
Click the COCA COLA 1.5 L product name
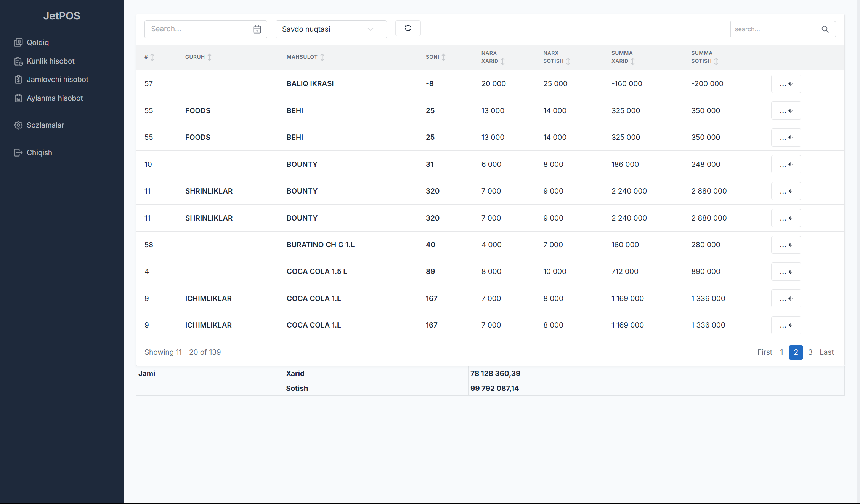317,271
